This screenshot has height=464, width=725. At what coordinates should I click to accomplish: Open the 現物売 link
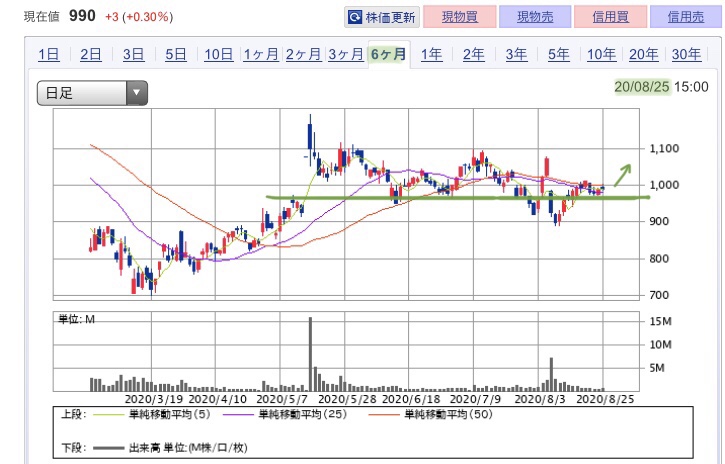coord(535,17)
